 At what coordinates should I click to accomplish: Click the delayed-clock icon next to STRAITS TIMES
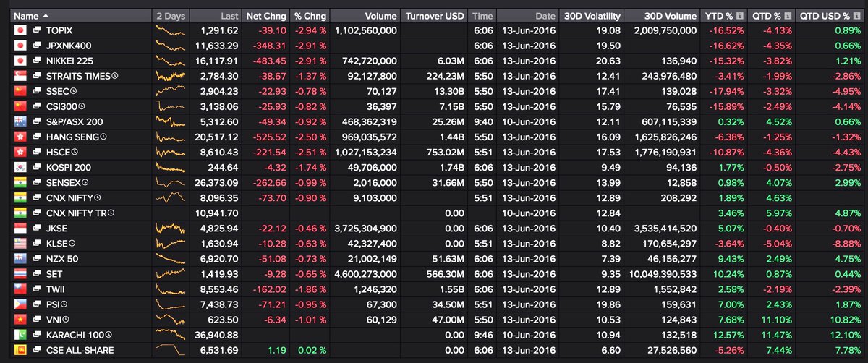coord(115,77)
